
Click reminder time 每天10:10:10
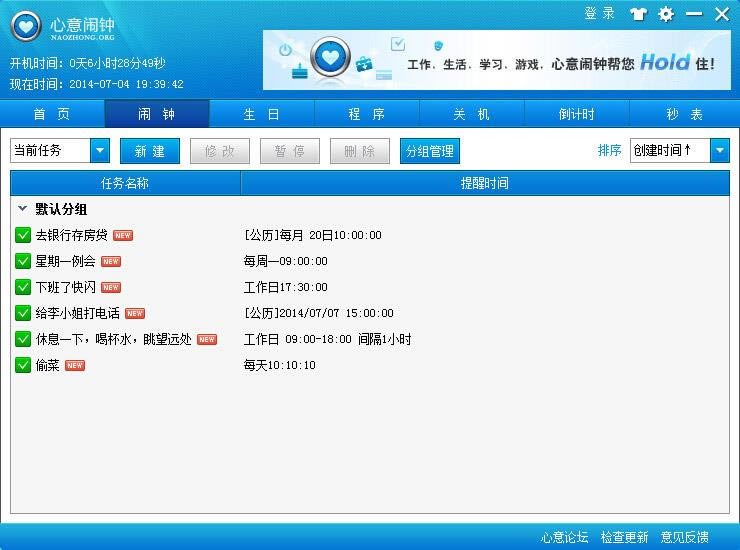point(279,365)
